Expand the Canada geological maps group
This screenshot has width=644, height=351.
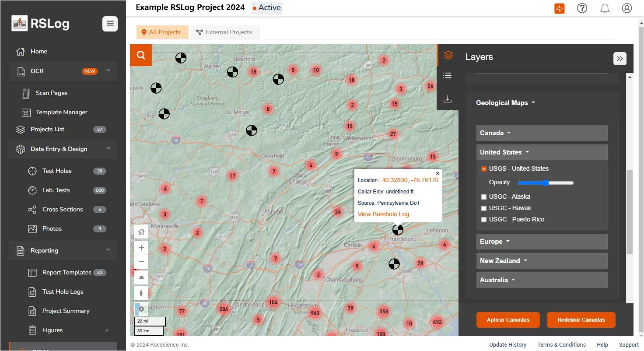pyautogui.click(x=542, y=133)
